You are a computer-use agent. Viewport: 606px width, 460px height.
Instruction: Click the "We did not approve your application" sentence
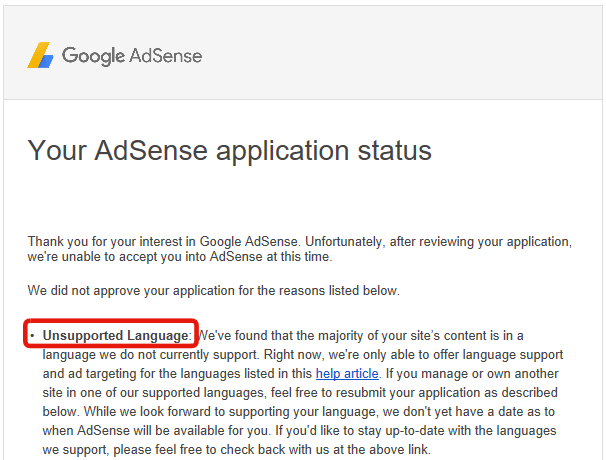point(213,291)
